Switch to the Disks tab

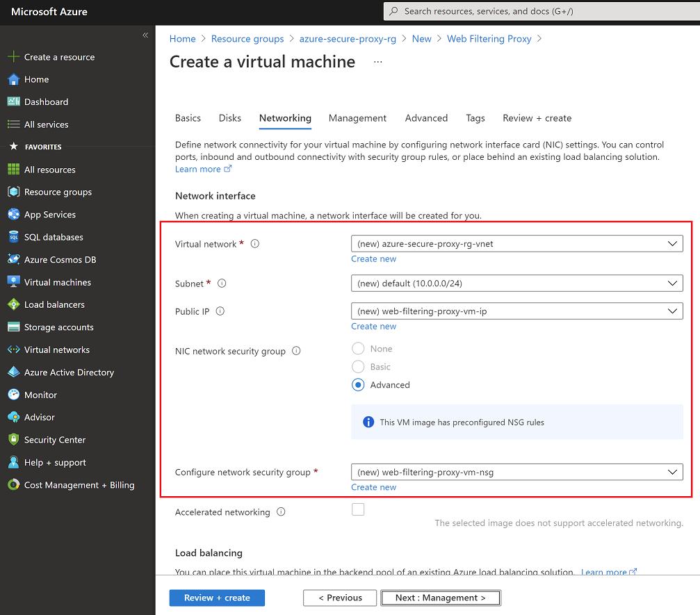pyautogui.click(x=230, y=118)
